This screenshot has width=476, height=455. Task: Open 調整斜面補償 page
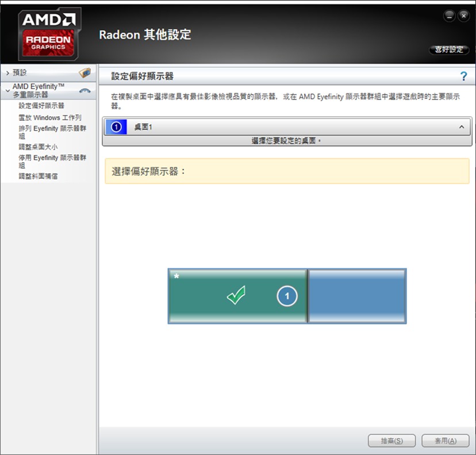(x=38, y=176)
